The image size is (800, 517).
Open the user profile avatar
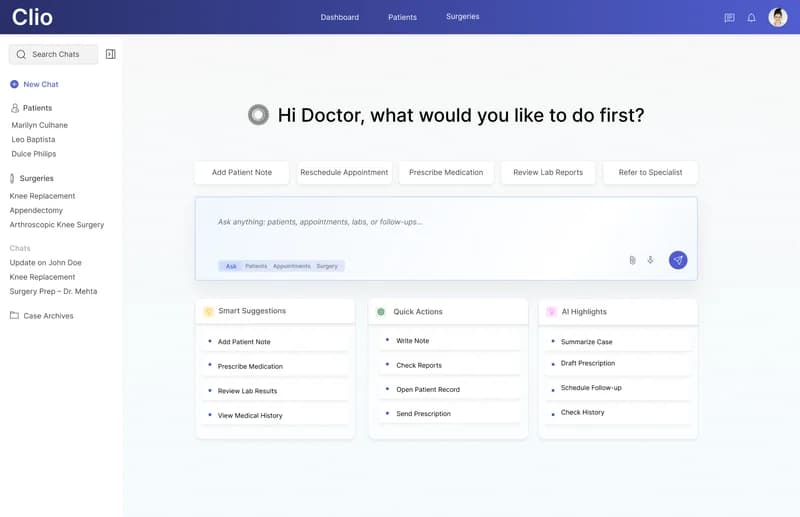[x=778, y=17]
